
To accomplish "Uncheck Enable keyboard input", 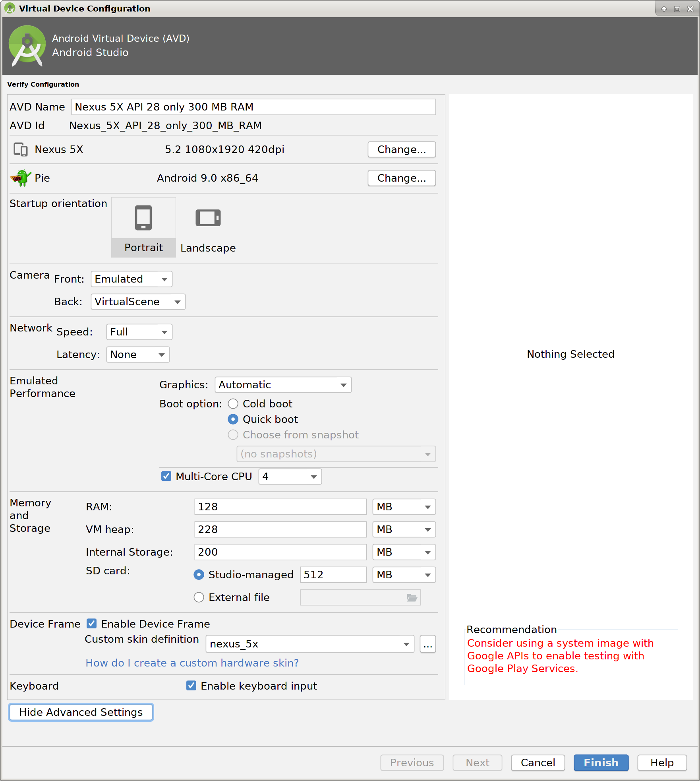I will [x=191, y=686].
